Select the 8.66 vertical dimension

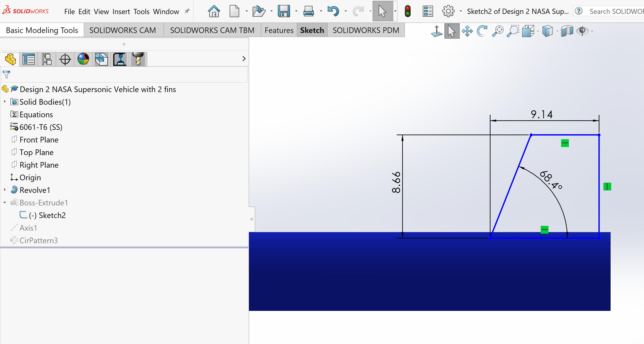tap(396, 182)
